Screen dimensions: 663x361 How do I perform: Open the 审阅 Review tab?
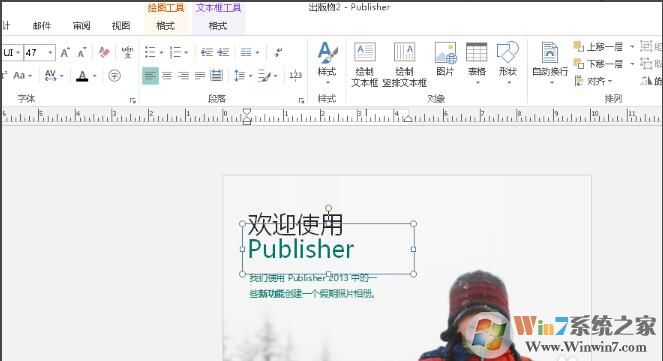click(x=82, y=26)
